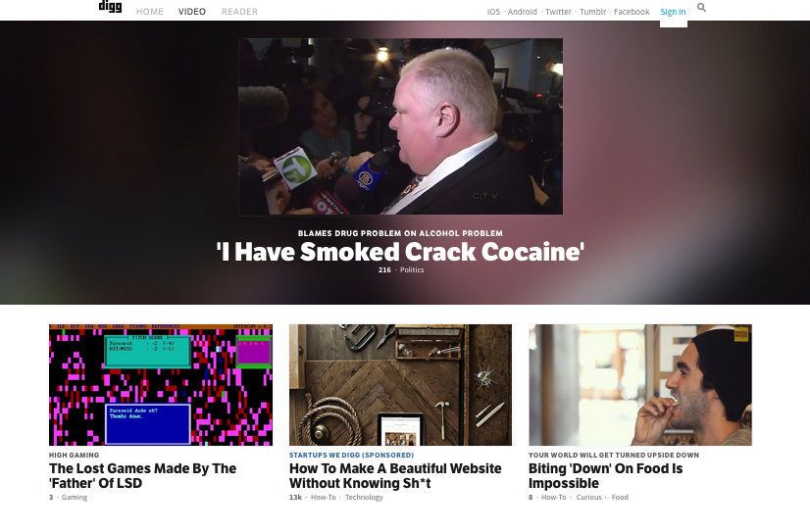Select the Curious tag on food story
810x532 pixels.
589,498
